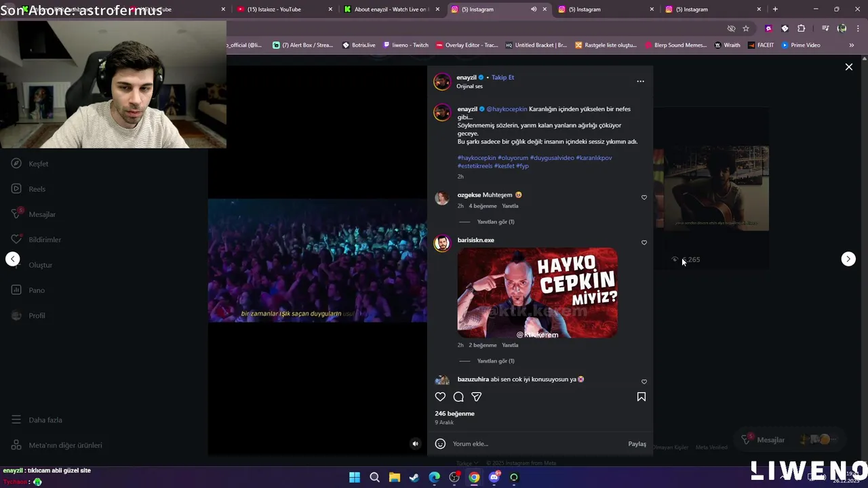The image size is (868, 488).
Task: Close the Instagram post overlay
Action: (848, 67)
